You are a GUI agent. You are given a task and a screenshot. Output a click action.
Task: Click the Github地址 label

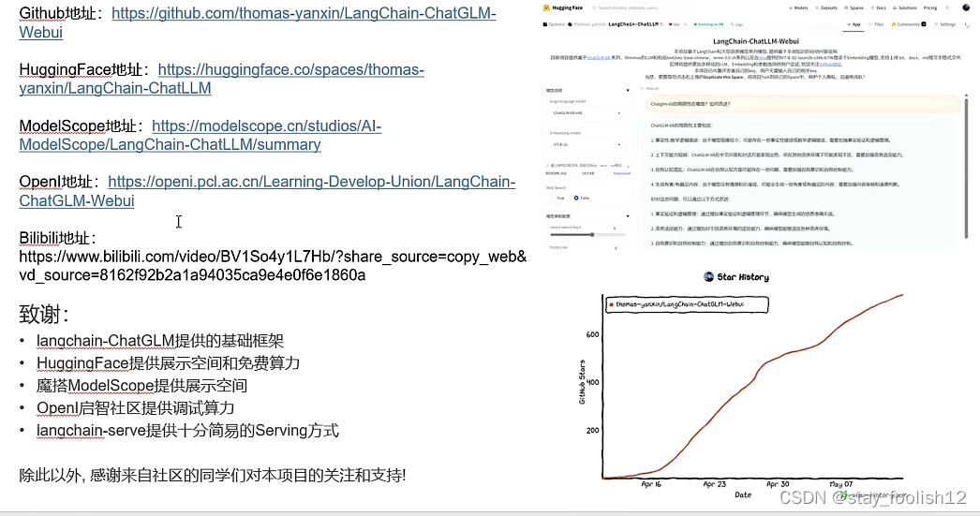coord(61,13)
